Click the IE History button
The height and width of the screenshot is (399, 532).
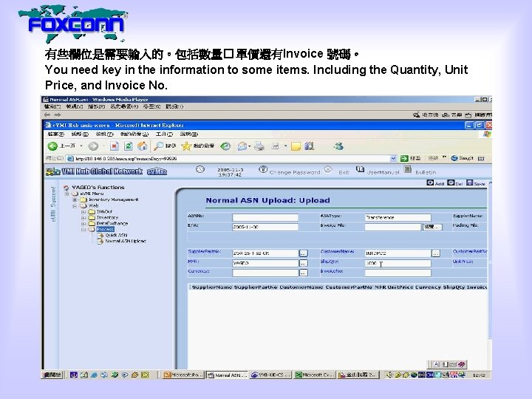click(x=225, y=146)
